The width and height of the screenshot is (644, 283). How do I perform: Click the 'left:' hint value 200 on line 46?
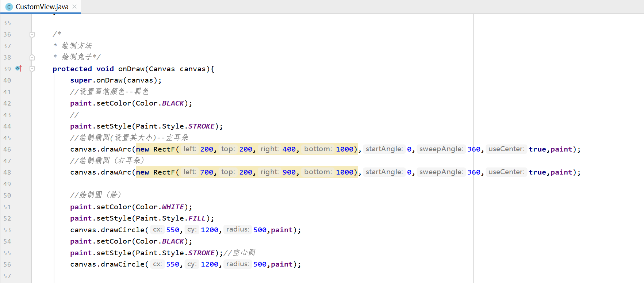click(207, 149)
